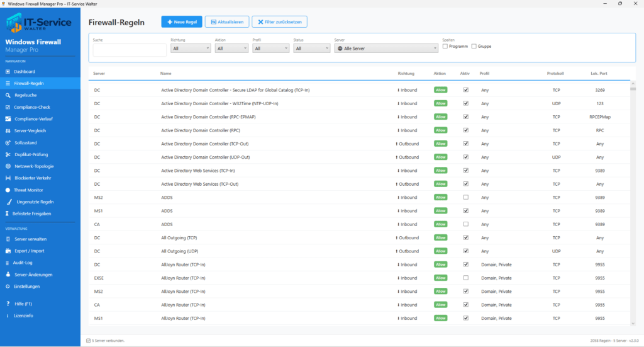644x347 pixels.
Task: Open the Server 'Alle Server' dropdown
Action: coord(387,48)
